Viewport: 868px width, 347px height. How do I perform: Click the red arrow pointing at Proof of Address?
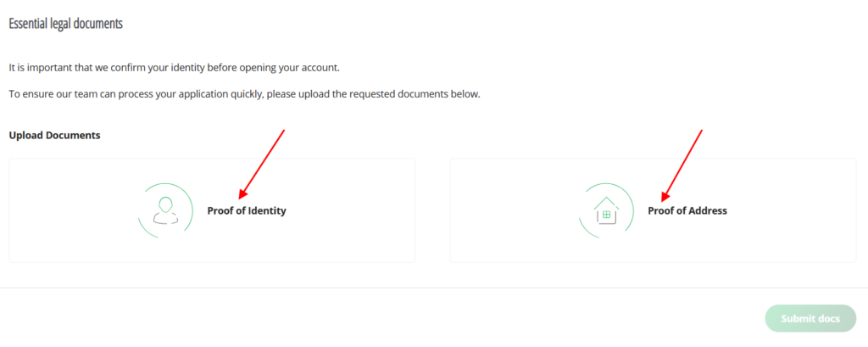coord(682,163)
